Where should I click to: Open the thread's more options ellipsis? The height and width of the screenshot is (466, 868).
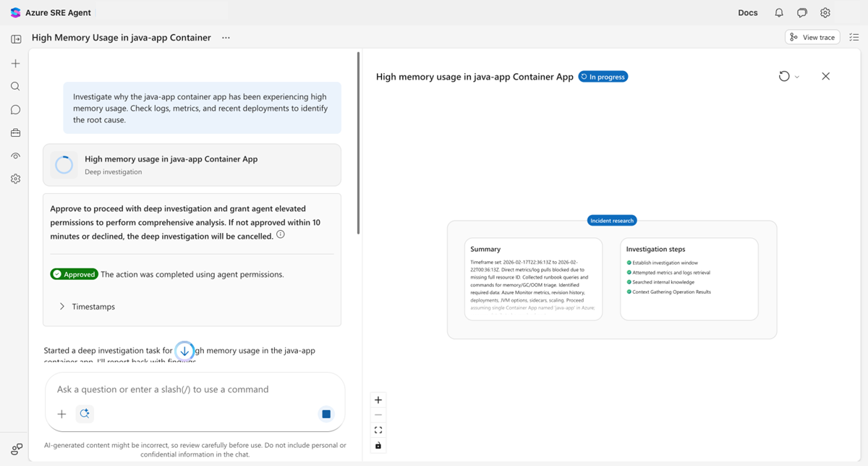pyautogui.click(x=226, y=38)
